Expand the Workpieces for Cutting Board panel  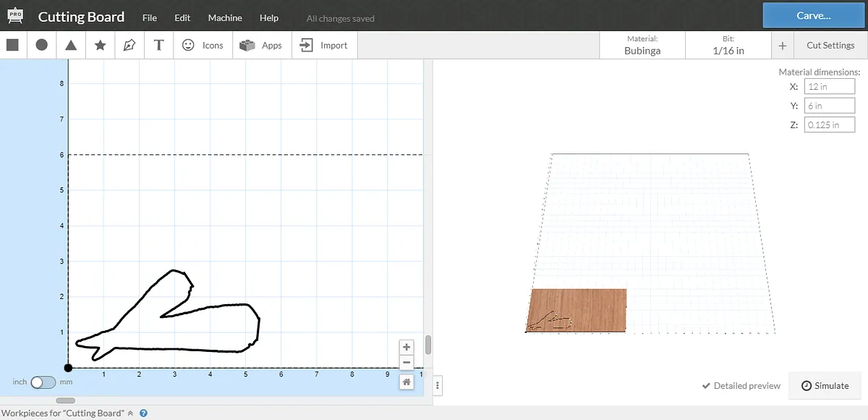pos(130,413)
